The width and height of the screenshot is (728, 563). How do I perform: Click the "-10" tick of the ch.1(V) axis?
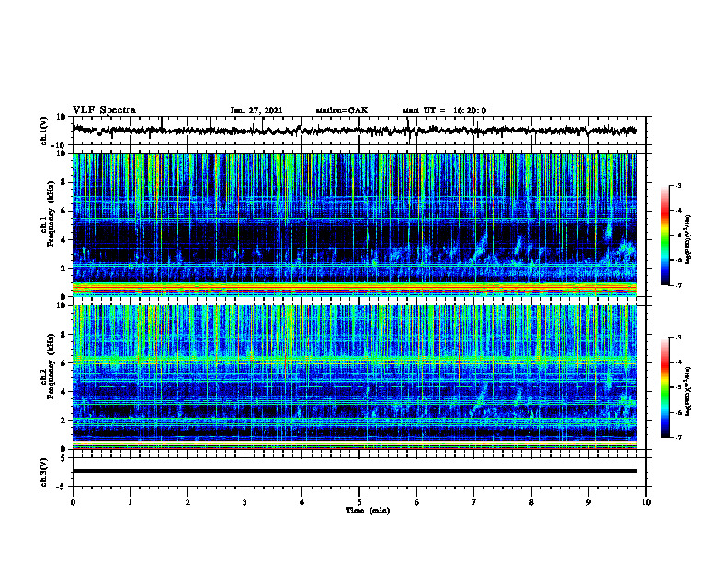click(60, 144)
